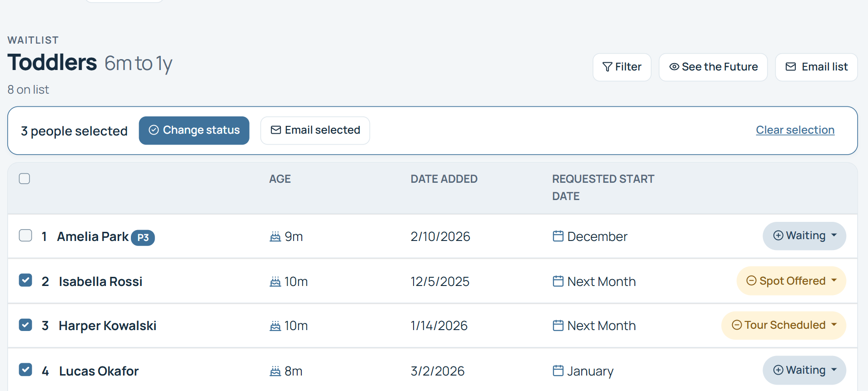This screenshot has width=868, height=391.
Task: Click the birthday cake icon in Harper Kowalski's row
Action: 275,326
